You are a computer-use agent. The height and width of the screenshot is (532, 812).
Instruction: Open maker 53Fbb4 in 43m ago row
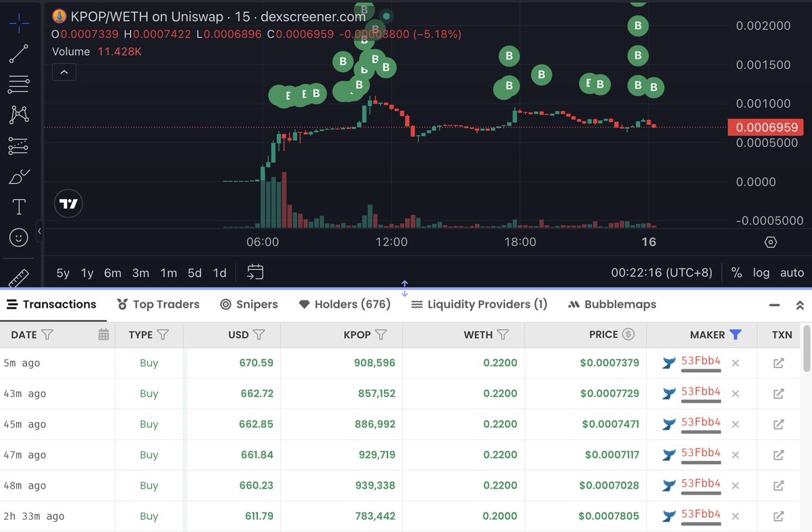[x=701, y=392]
